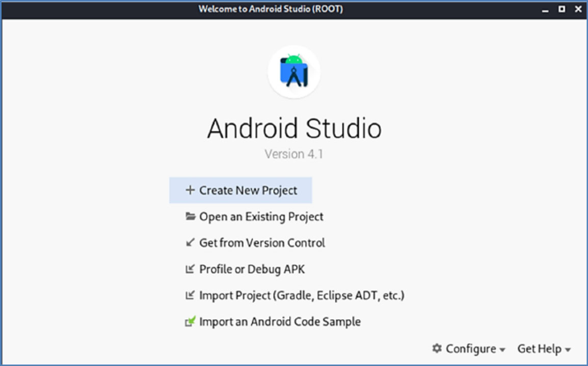
Task: Click the plus icon beside Create New Project
Action: click(190, 190)
